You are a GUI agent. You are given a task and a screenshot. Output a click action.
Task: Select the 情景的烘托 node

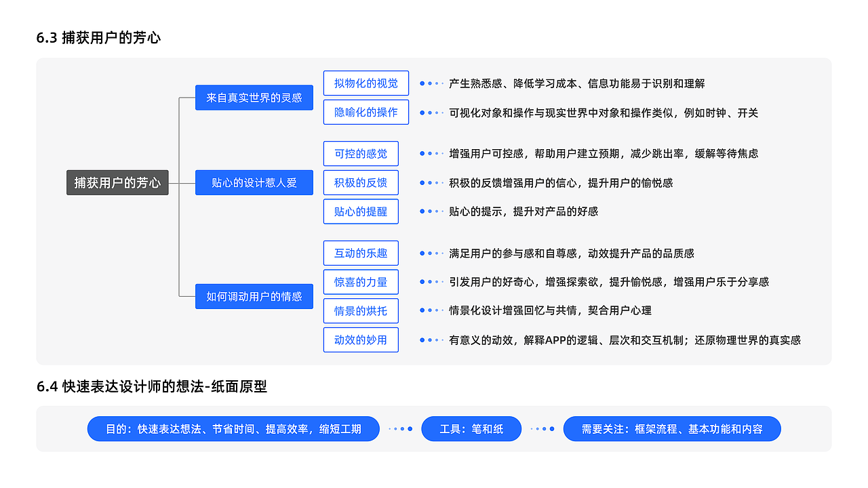coord(361,310)
